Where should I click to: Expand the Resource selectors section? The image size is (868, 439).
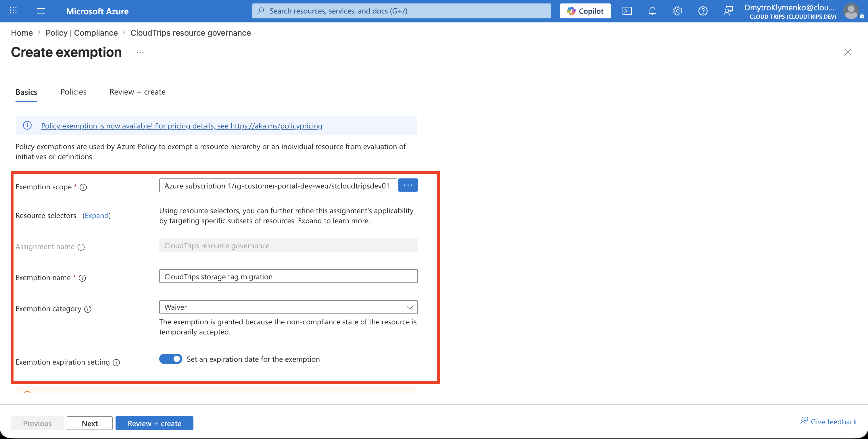pyautogui.click(x=97, y=215)
